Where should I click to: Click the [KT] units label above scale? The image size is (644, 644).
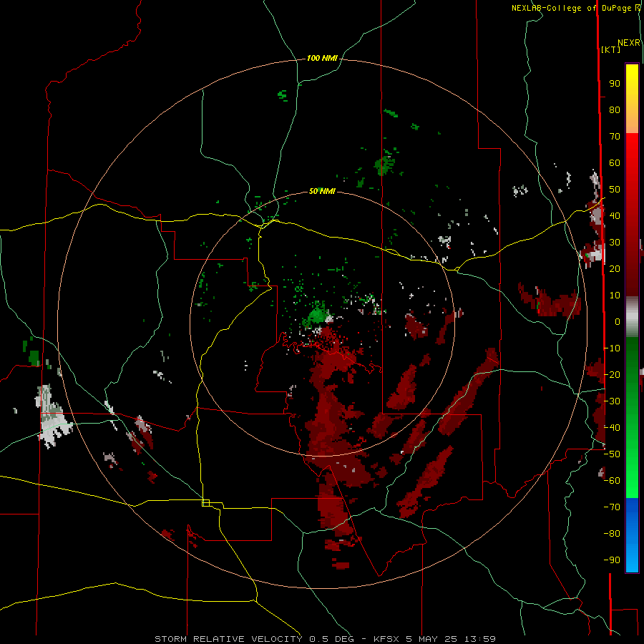point(611,49)
